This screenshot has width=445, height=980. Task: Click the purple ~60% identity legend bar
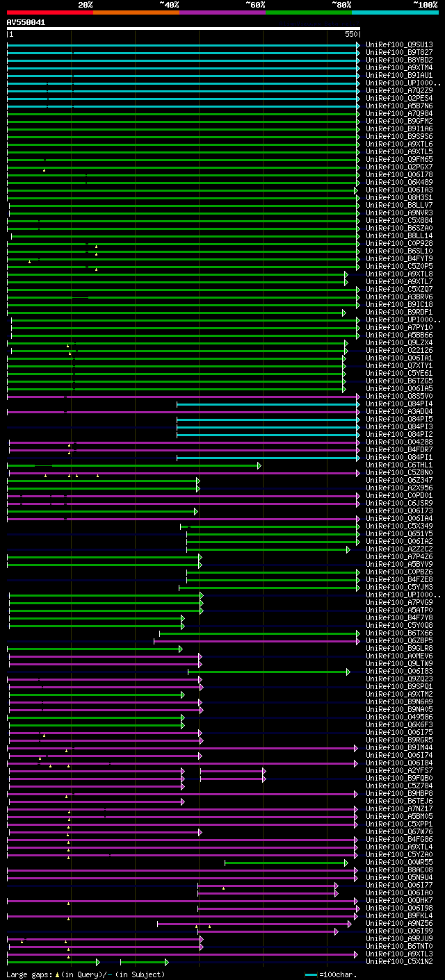point(222,13)
